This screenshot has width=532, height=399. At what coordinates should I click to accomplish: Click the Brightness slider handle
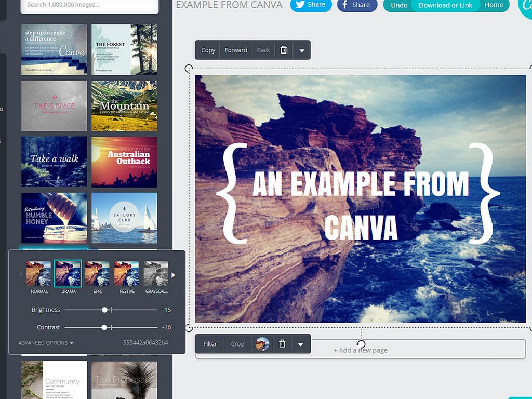point(105,310)
